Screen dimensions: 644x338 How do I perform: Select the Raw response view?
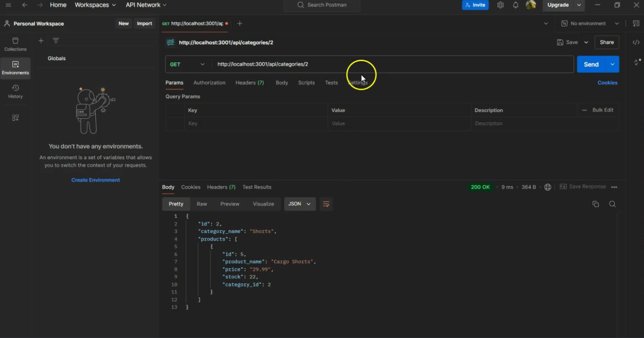[x=202, y=204]
